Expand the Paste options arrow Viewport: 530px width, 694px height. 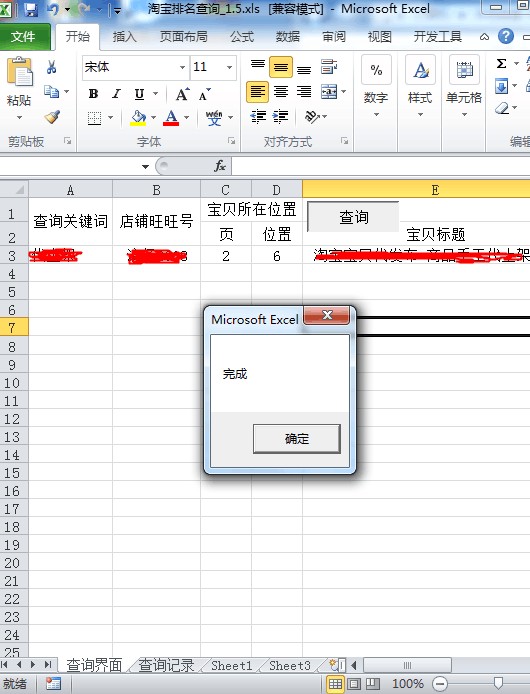19,118
